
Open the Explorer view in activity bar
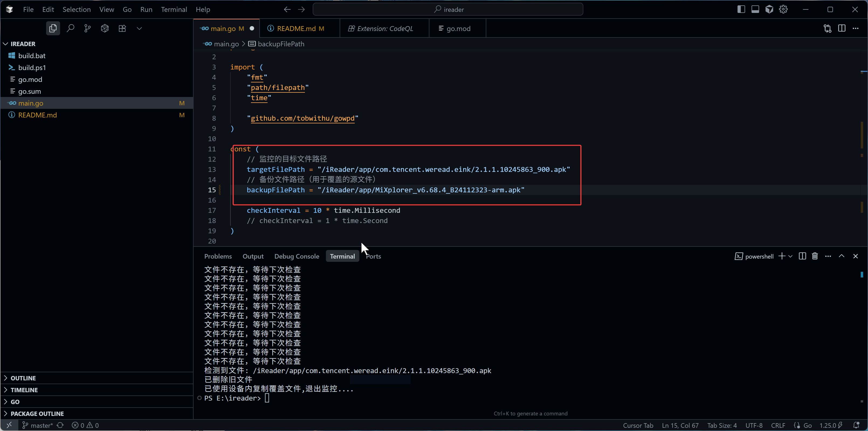(x=53, y=28)
